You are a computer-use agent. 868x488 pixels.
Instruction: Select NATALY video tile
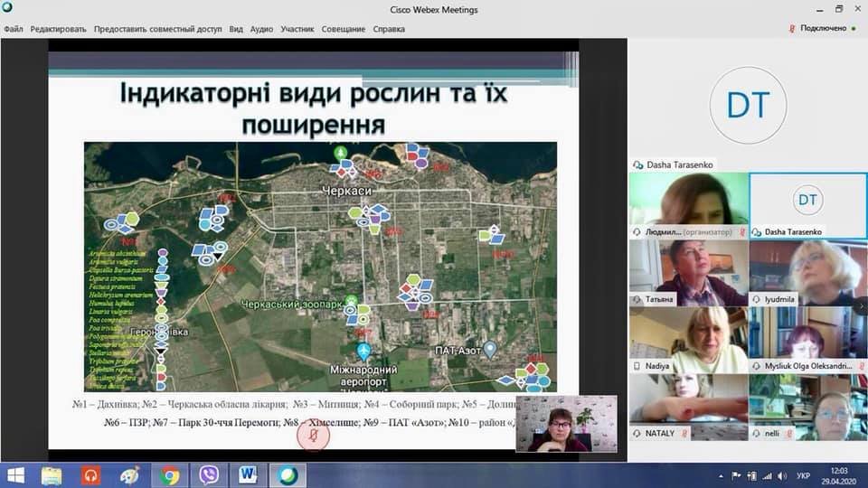pyautogui.click(x=689, y=408)
